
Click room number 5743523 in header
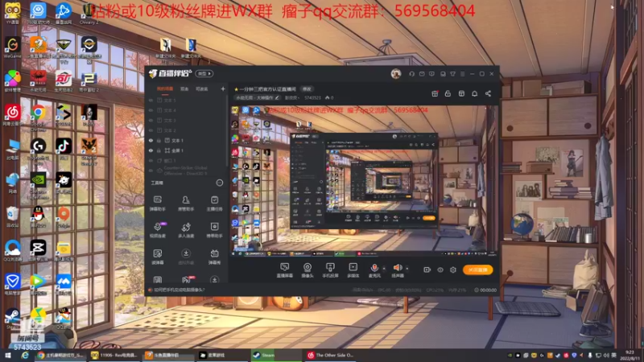click(x=312, y=97)
